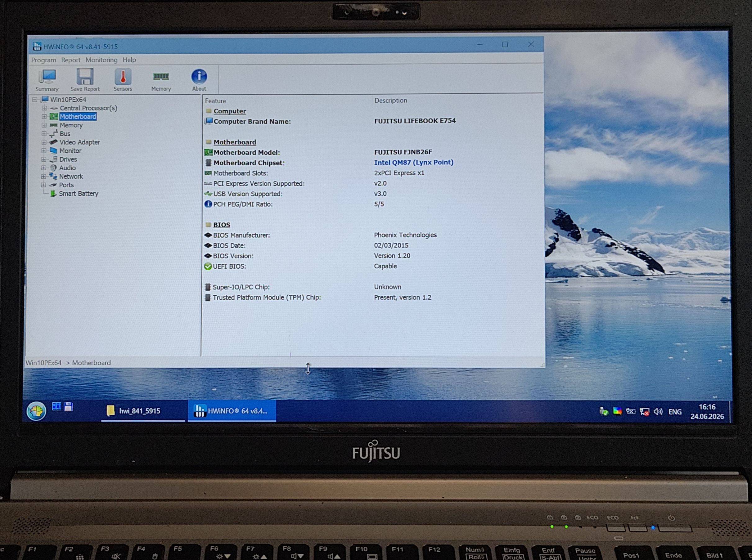This screenshot has width=752, height=560.
Task: Select Audio in the tree
Action: click(x=67, y=168)
